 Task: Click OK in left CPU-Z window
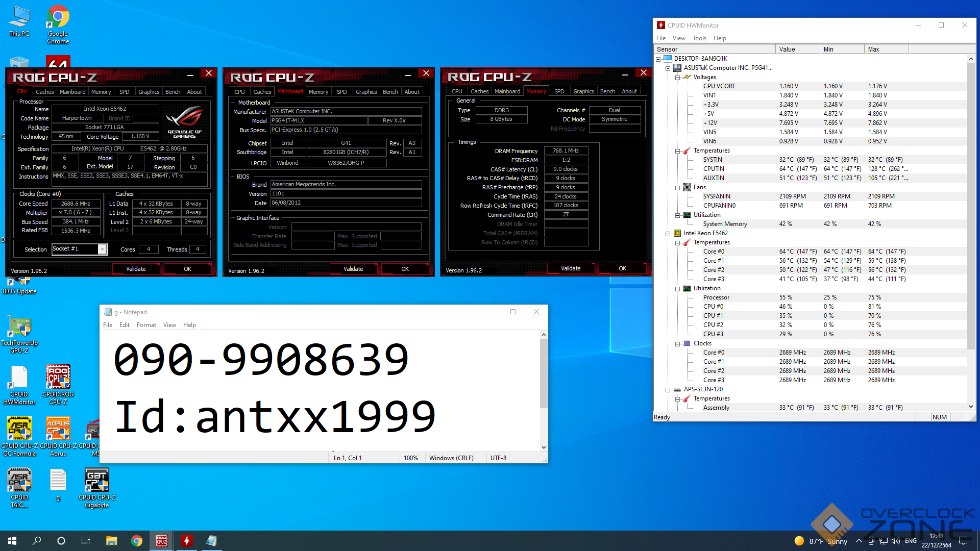[x=187, y=269]
